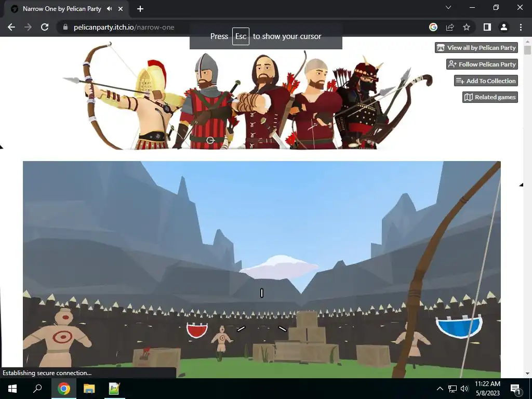Screen dimensions: 532x399
Task: Close the Narrow One tab
Action: pyautogui.click(x=121, y=9)
